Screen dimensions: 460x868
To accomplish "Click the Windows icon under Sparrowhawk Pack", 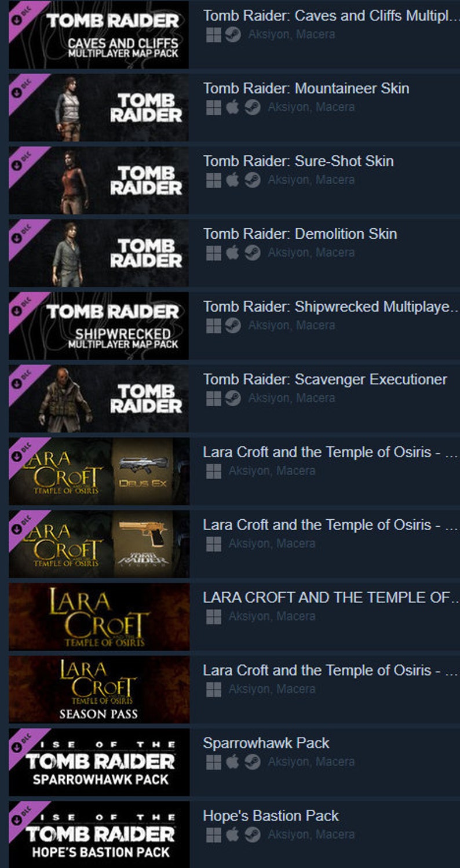I will pyautogui.click(x=214, y=762).
